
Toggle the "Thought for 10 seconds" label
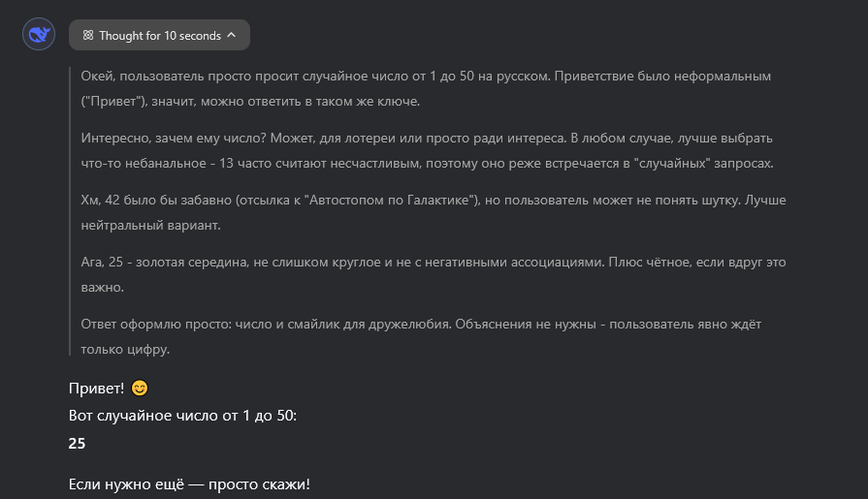click(160, 36)
